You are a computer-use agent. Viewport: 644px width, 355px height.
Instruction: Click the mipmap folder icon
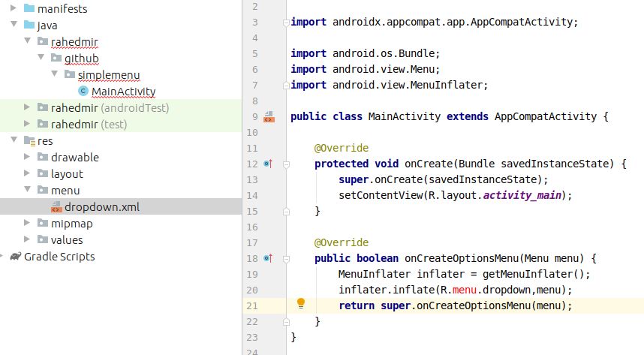[x=43, y=223]
